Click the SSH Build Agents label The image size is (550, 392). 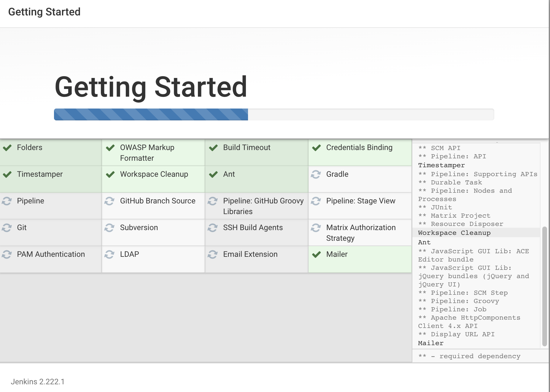(253, 227)
